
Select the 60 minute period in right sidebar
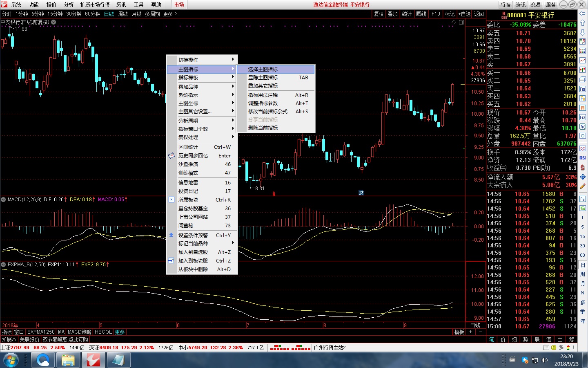[583, 255]
